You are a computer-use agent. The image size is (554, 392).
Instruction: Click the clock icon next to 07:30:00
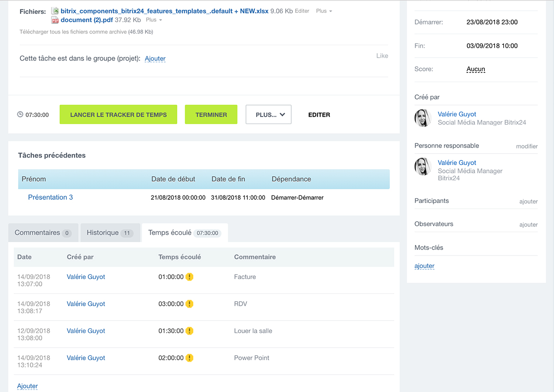click(20, 115)
